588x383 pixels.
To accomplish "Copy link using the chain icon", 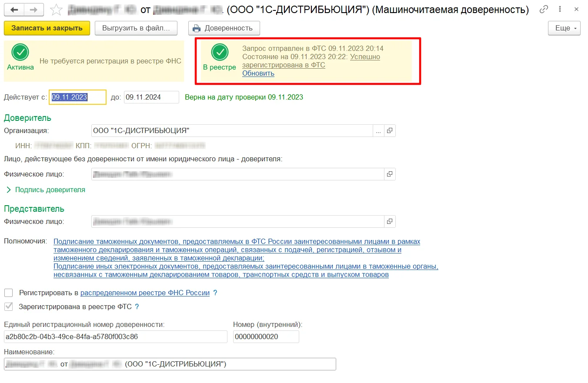I will point(544,10).
